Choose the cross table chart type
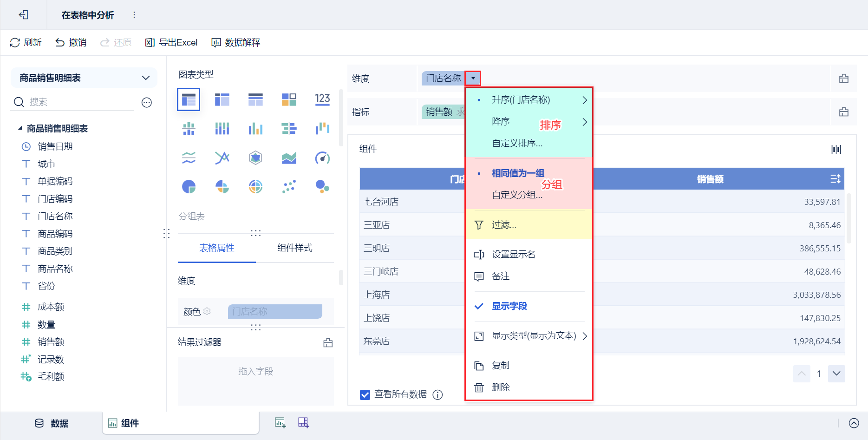 222,99
